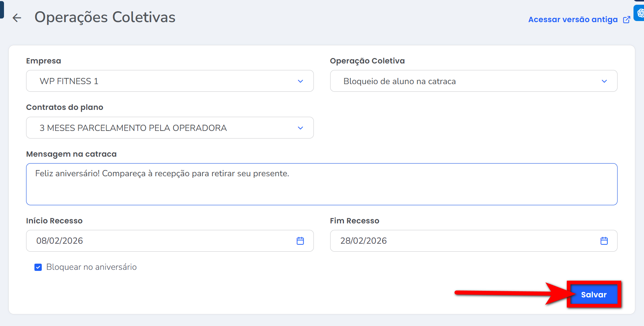Click external link icon beside Acessar versão antiga

click(626, 20)
